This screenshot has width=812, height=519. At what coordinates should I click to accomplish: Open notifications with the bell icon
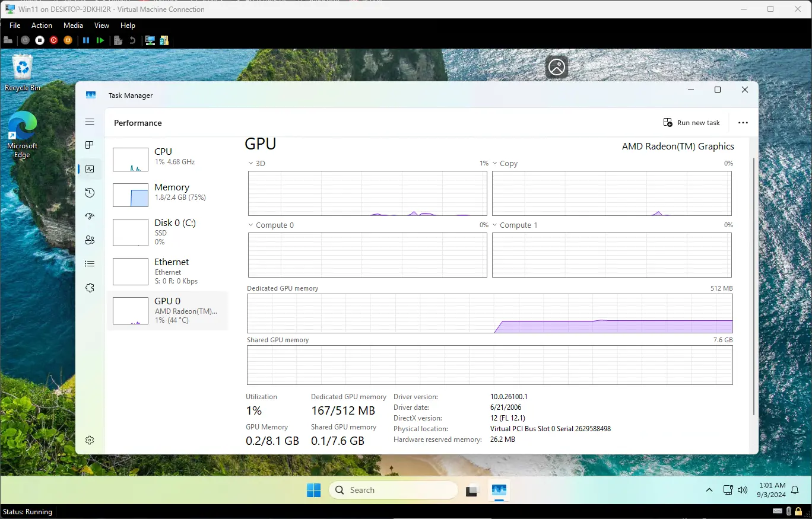795,491
